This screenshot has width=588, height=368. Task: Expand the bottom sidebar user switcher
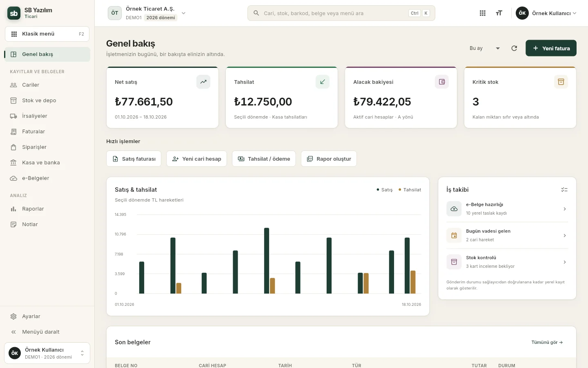pos(47,353)
